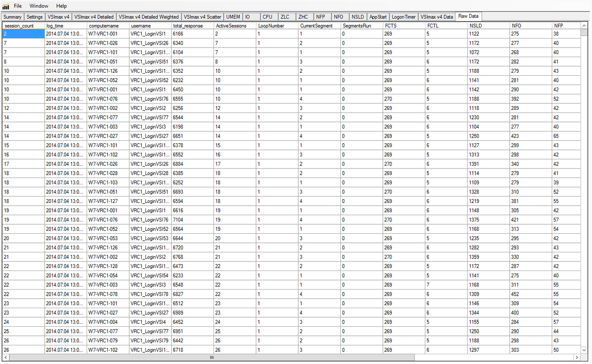
Task: Select computername cell W7-VRC1-026 with response 6340
Action: (108, 43)
